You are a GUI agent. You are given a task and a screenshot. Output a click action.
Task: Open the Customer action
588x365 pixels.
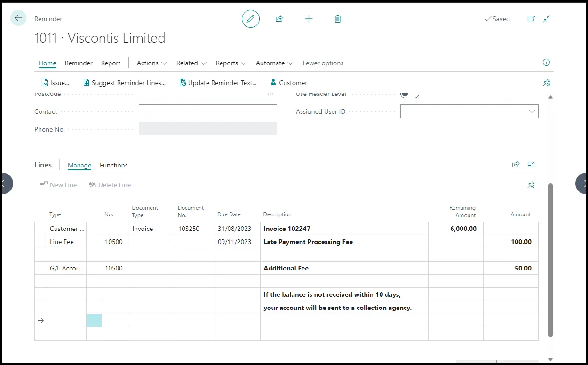289,83
